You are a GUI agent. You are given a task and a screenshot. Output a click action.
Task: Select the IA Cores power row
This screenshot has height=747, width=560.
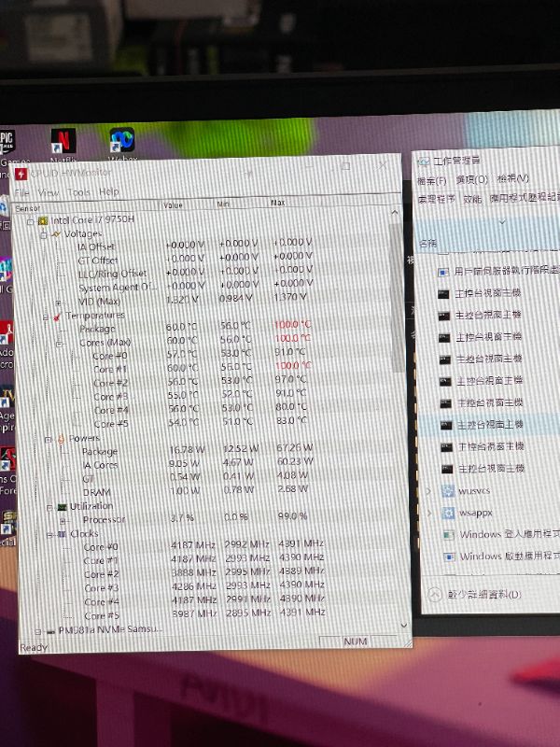click(198, 463)
